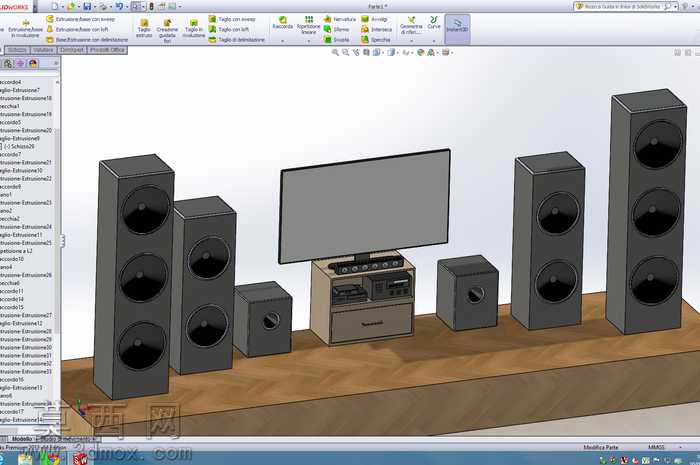700x465 pixels.
Task: Open Creazione guidata fori tool
Action: (x=167, y=30)
